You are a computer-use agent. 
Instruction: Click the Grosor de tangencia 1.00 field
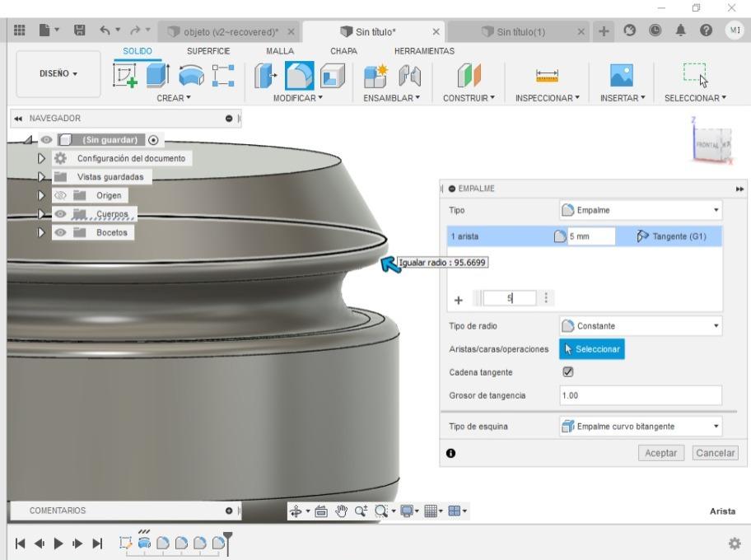coord(641,395)
